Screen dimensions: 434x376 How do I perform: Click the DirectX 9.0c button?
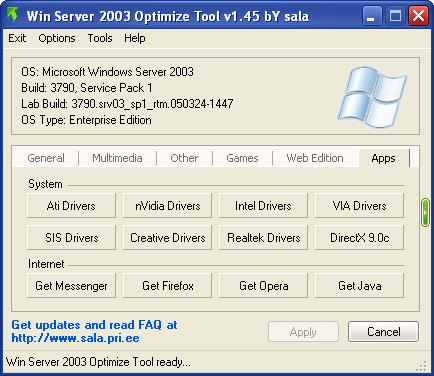click(359, 238)
